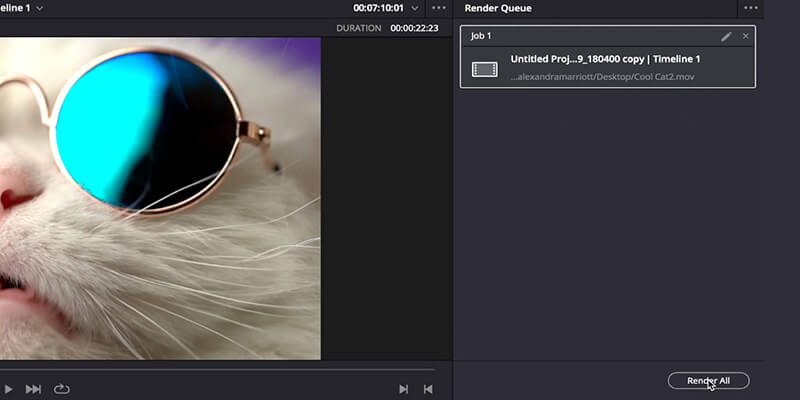This screenshot has height=400, width=800.
Task: Expand the timecode 00:07:10:01 dropdown
Action: (x=415, y=8)
